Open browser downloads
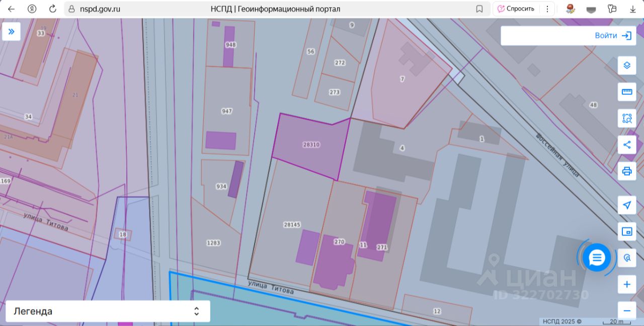The width and height of the screenshot is (644, 326). (633, 9)
